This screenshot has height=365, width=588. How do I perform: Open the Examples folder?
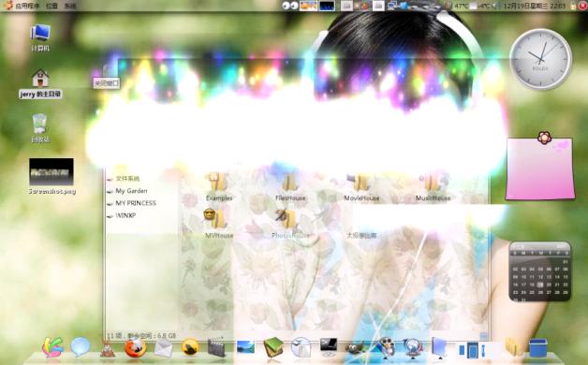(218, 186)
